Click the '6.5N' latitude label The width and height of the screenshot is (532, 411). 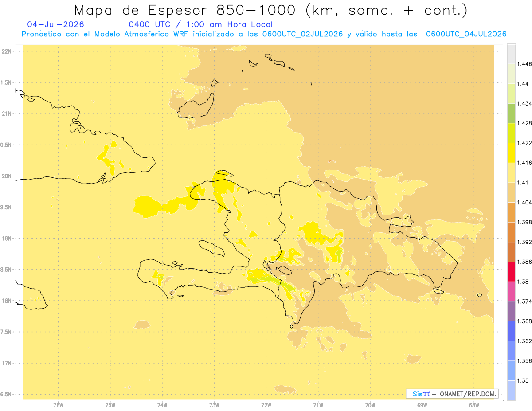click(7, 394)
